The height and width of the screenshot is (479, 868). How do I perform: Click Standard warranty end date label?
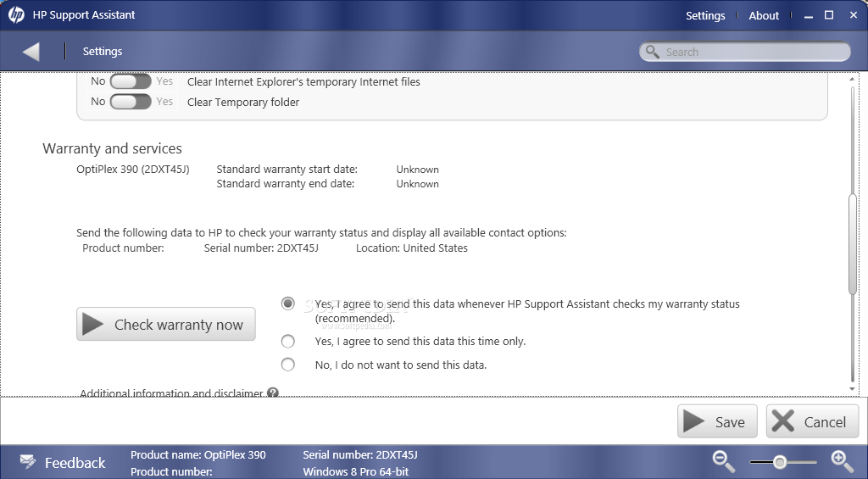coord(285,183)
